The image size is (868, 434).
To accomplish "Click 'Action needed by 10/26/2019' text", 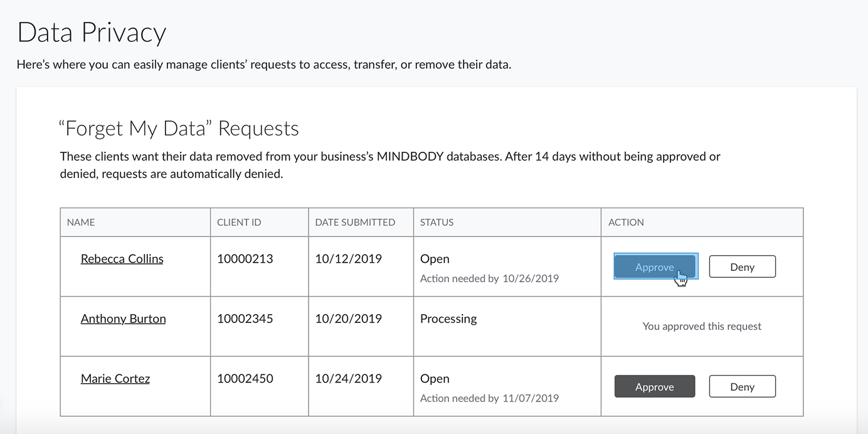I will click(489, 278).
